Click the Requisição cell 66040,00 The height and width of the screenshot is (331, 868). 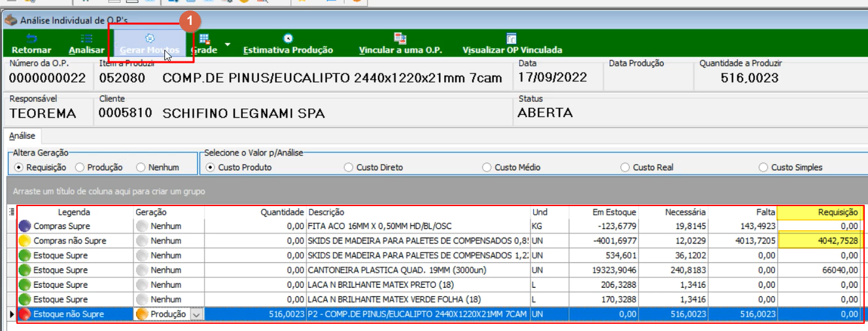[x=819, y=270]
